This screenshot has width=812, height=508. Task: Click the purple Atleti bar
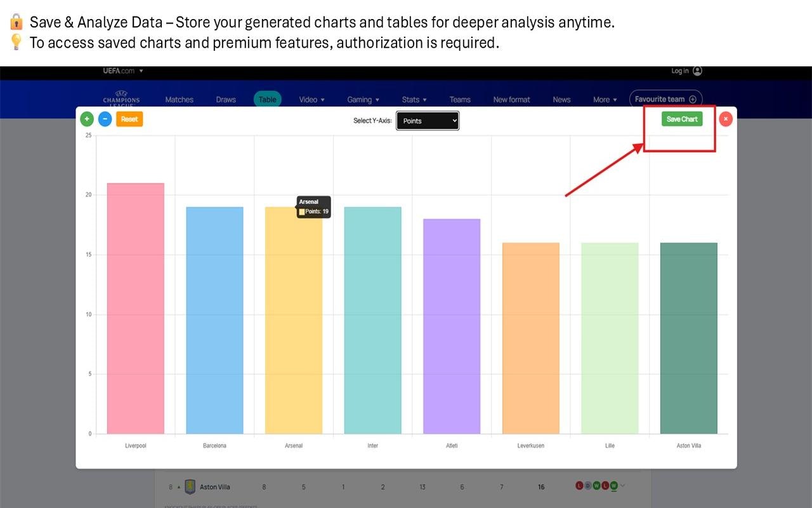(452, 326)
